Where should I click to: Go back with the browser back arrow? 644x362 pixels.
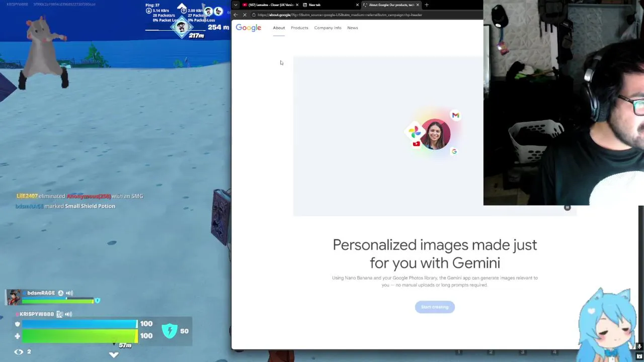[x=235, y=15]
